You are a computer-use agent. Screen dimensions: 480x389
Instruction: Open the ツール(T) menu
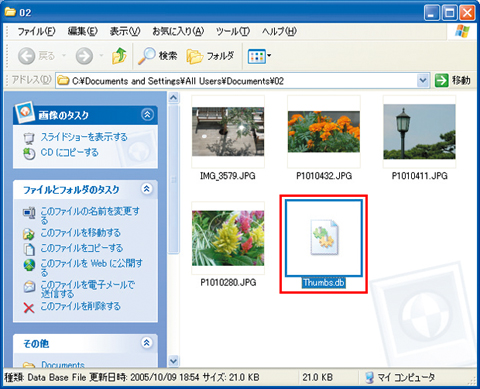pos(233,32)
